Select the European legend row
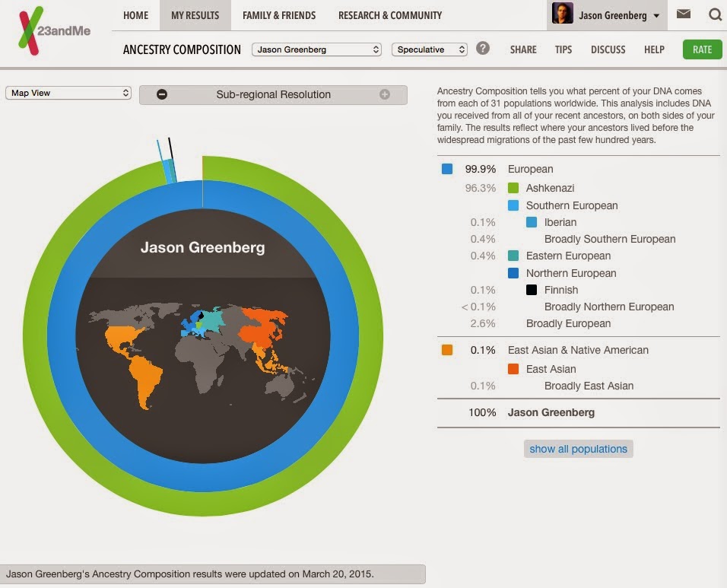The width and height of the screenshot is (727, 588). [578, 169]
